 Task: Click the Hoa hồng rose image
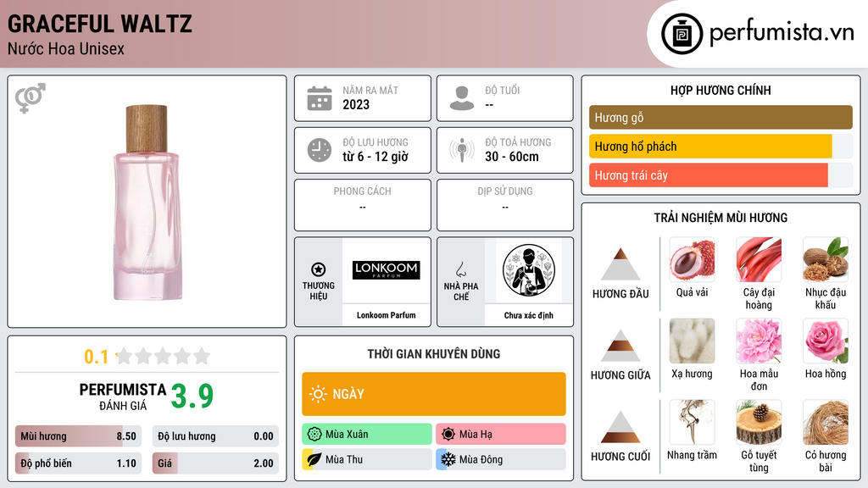tap(826, 341)
